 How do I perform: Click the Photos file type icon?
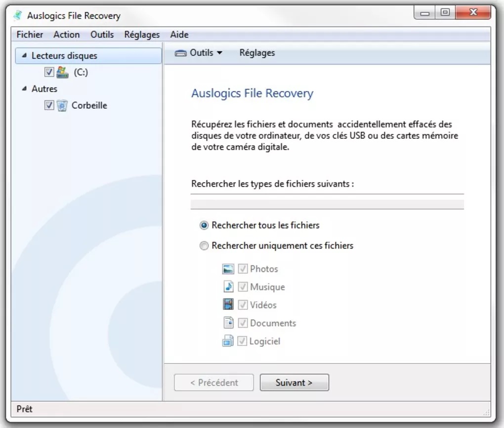coord(228,269)
